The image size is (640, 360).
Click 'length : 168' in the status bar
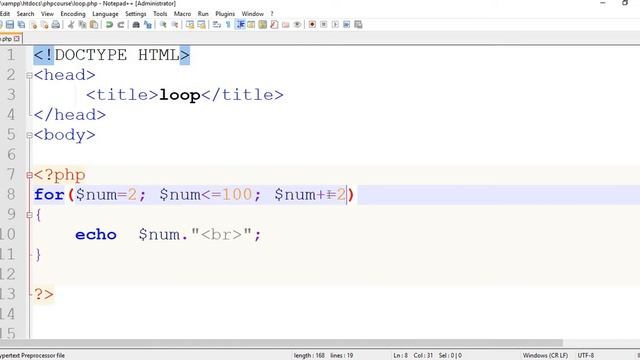point(309,356)
